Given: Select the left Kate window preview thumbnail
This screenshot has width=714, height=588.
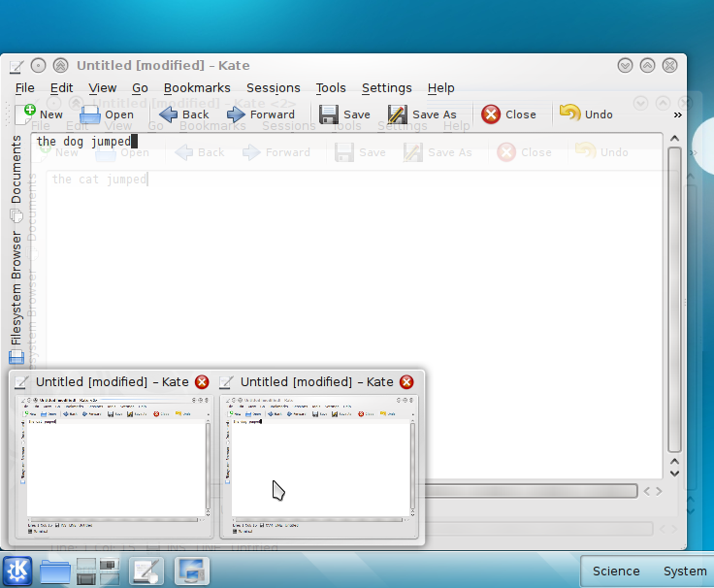Looking at the screenshot, I should [x=114, y=467].
